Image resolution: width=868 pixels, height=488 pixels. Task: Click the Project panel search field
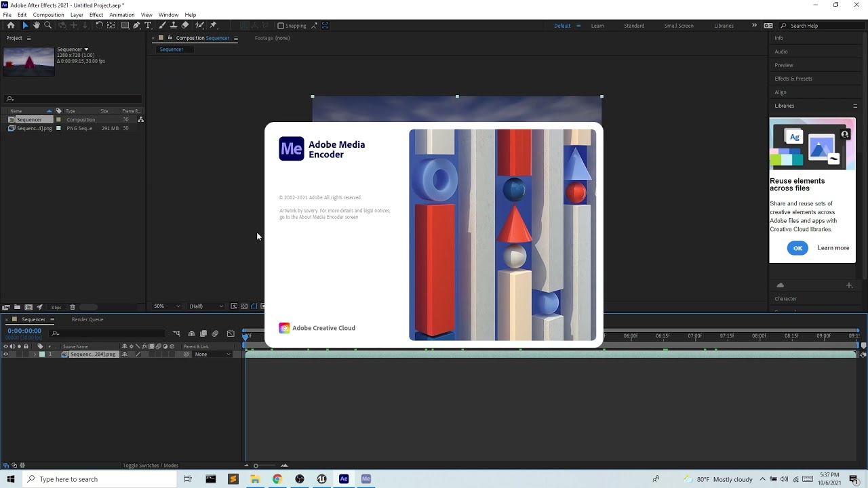[x=73, y=99]
